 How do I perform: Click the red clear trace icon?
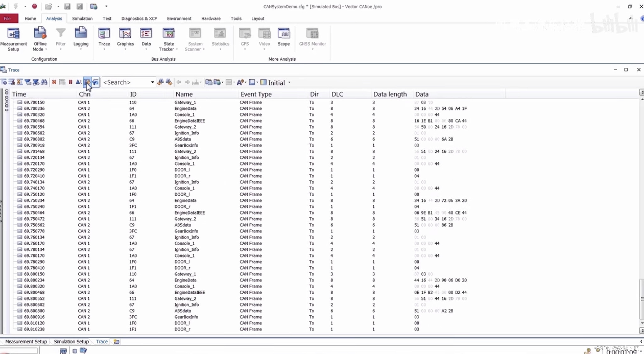54,82
